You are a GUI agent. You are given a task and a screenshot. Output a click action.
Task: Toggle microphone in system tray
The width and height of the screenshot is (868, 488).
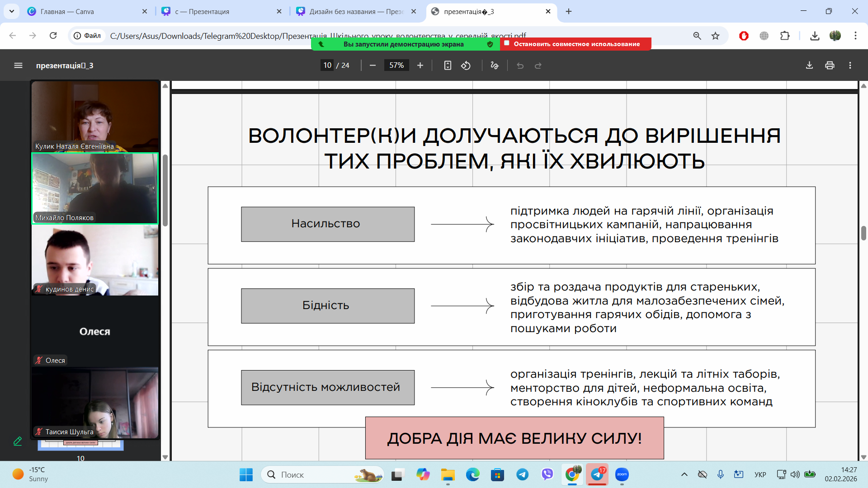coord(720,474)
